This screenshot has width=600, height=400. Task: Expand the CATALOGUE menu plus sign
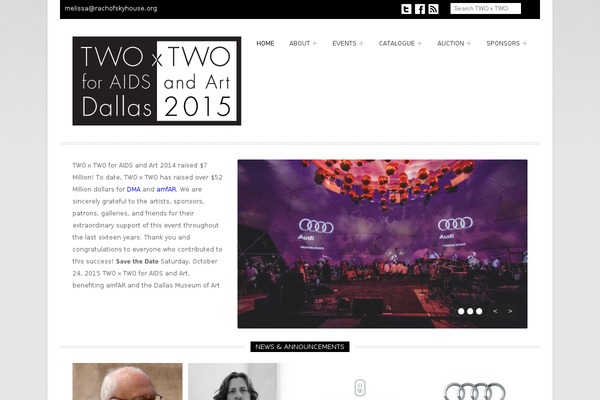coord(420,43)
